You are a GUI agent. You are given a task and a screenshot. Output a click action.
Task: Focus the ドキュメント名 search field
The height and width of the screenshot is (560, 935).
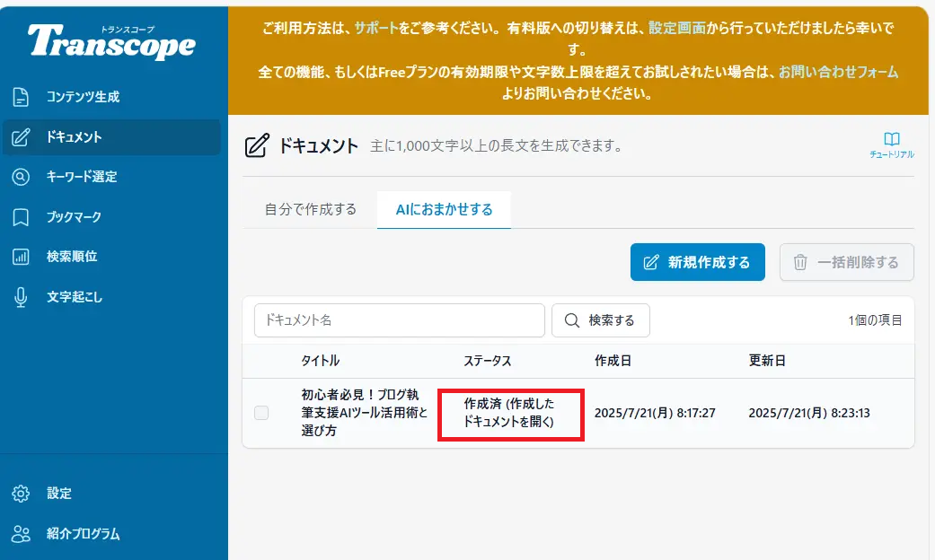[400, 320]
